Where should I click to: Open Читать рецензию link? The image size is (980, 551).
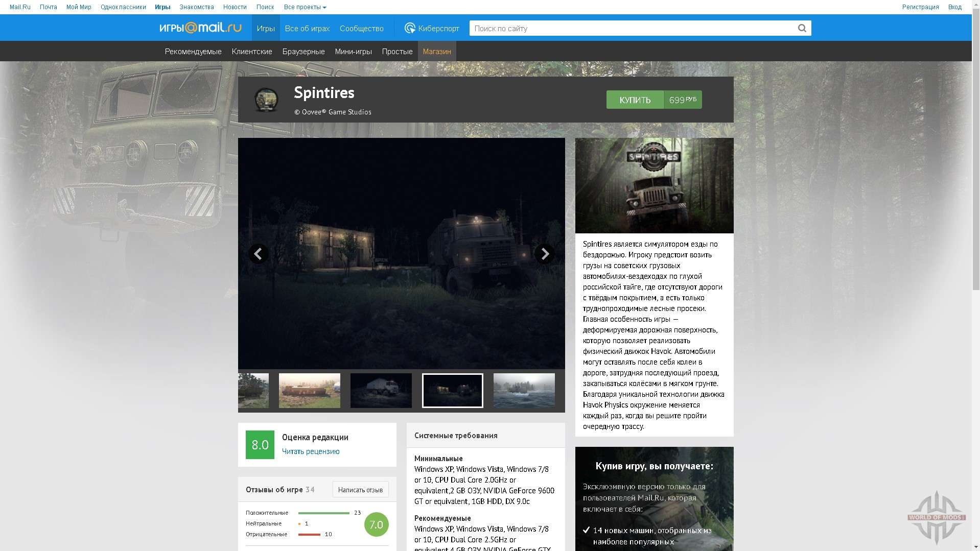coord(311,451)
